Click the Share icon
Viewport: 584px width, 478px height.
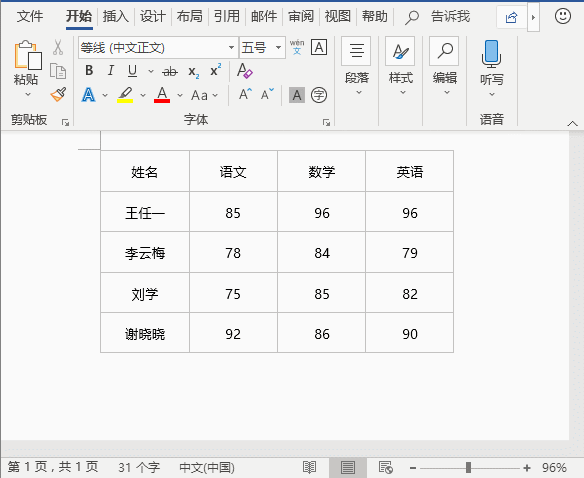pyautogui.click(x=511, y=17)
